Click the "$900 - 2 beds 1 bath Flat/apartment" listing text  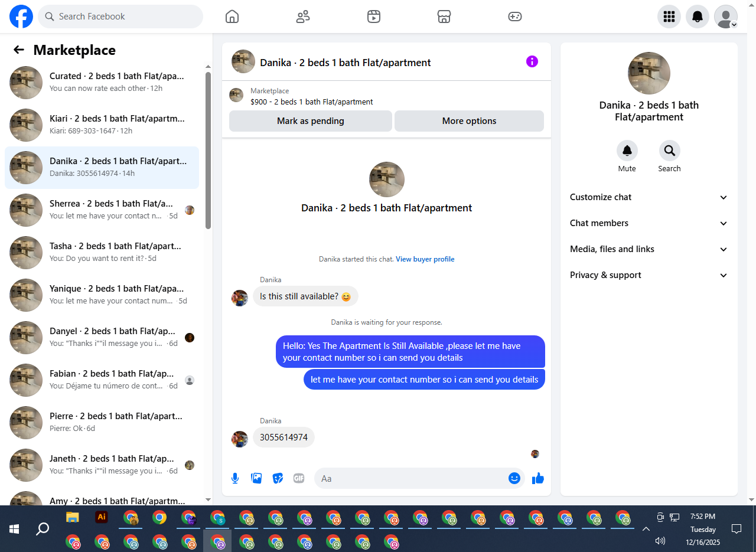(312, 102)
